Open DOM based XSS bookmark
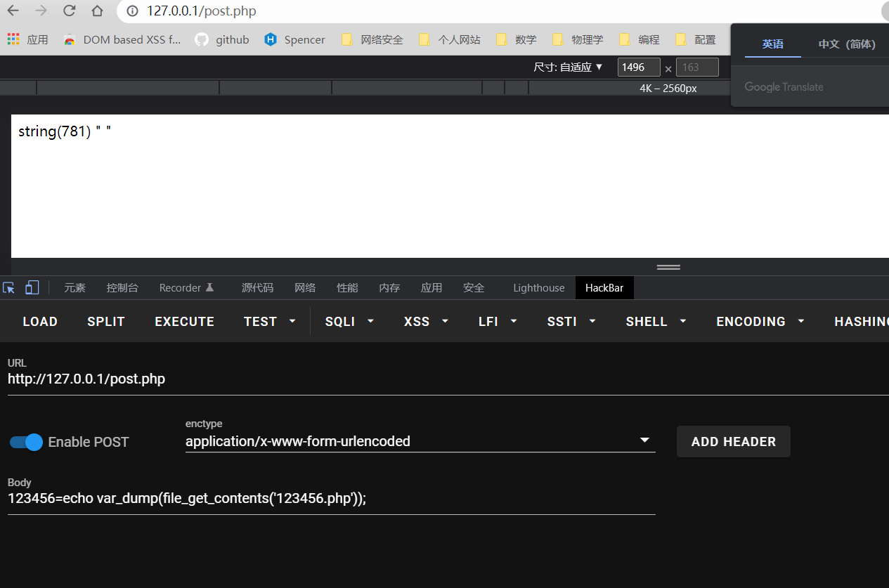This screenshot has width=889, height=588. (122, 39)
